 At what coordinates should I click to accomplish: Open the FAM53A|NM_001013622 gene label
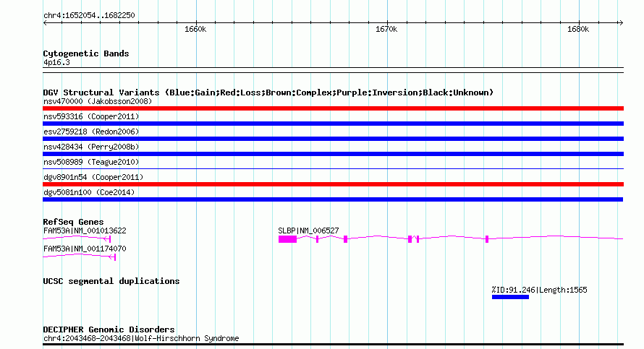[85, 230]
